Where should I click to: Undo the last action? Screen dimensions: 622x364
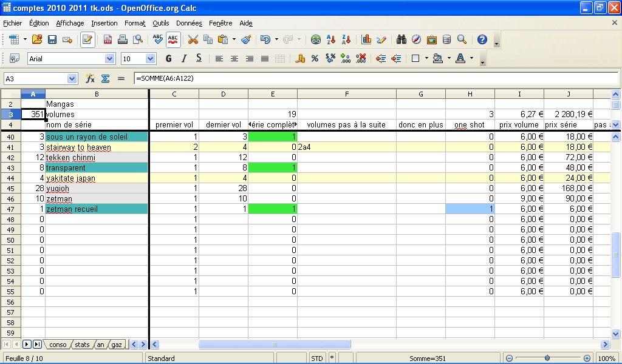click(265, 39)
